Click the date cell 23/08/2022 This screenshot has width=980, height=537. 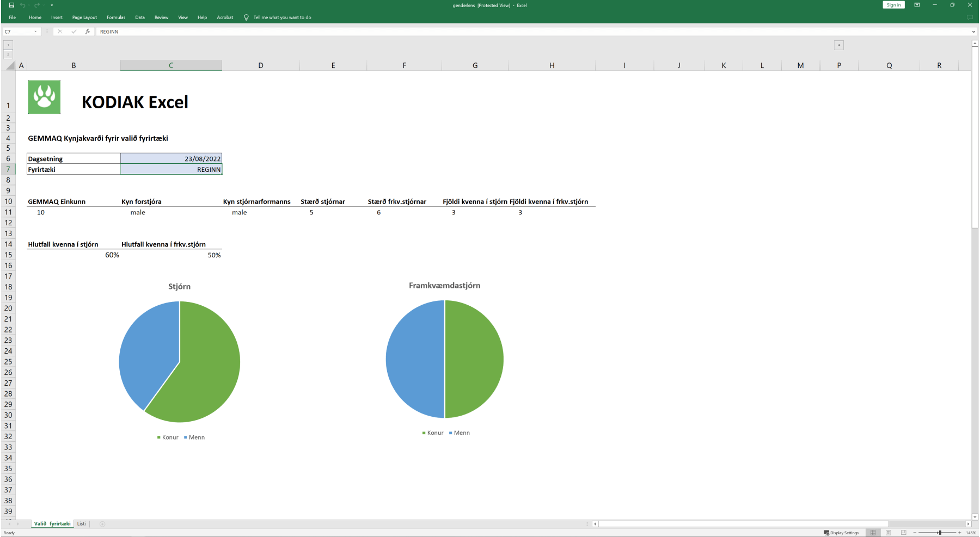[x=171, y=159]
